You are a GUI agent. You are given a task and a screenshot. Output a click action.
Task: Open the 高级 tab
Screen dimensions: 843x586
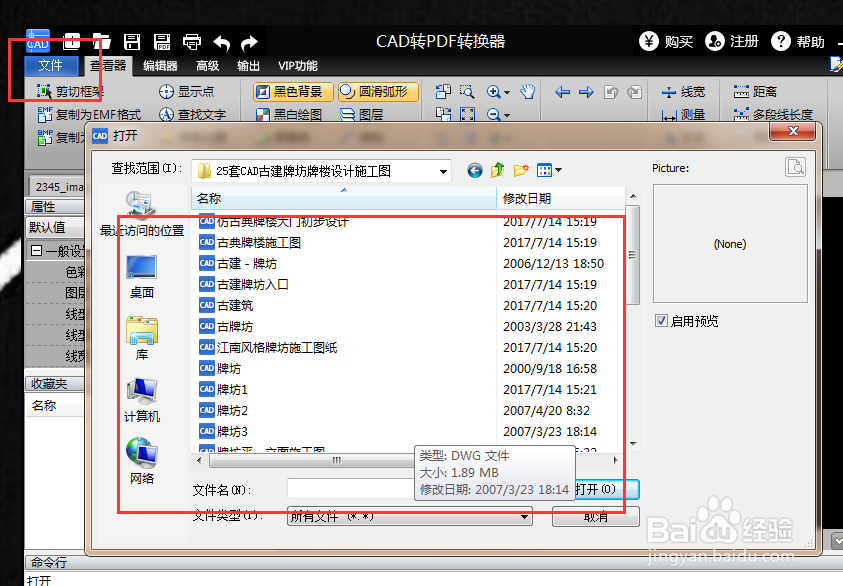coord(208,66)
